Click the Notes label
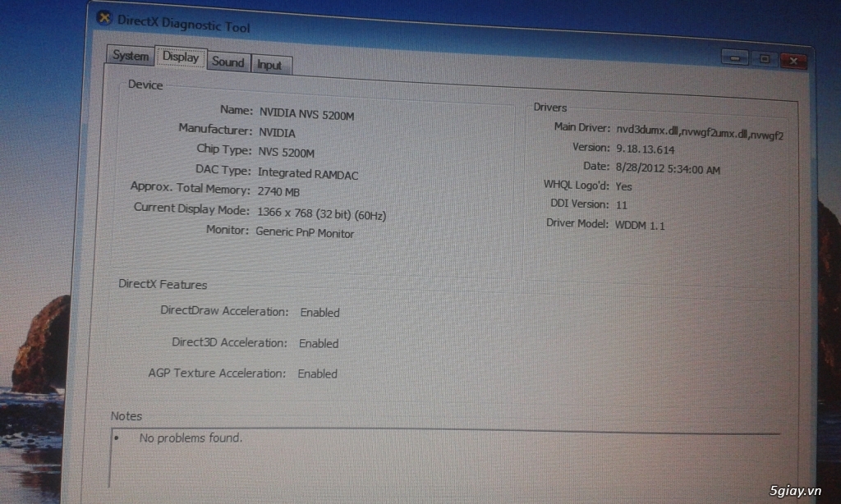The image size is (841, 504). 126,416
